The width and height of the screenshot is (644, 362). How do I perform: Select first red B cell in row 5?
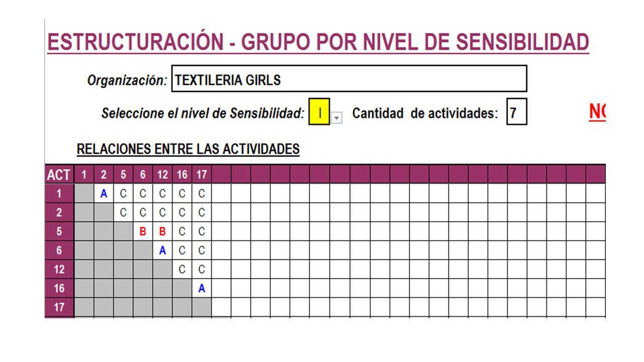pyautogui.click(x=143, y=232)
